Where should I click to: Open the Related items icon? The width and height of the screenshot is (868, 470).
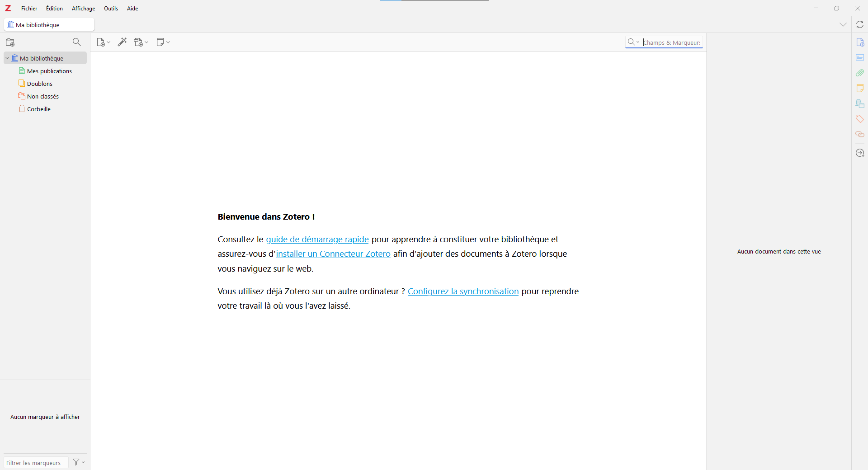pyautogui.click(x=860, y=134)
